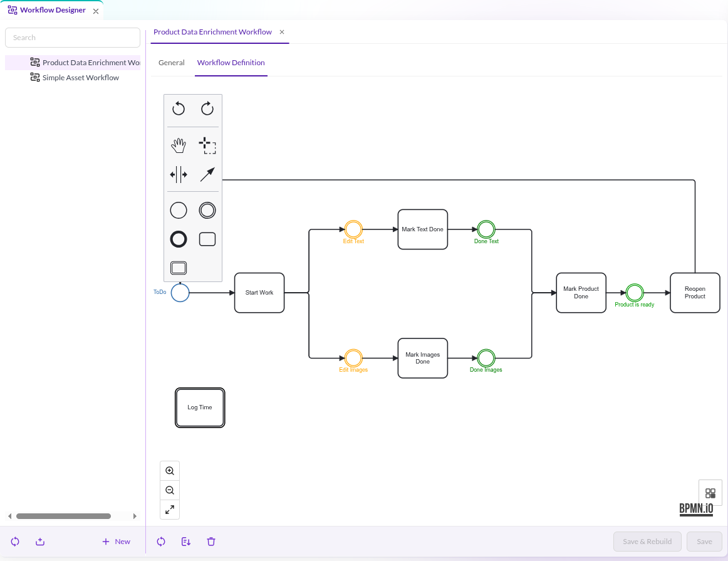Select the Product Data Enrichment Workflow editor tab
The width and height of the screenshot is (728, 561).
(212, 32)
